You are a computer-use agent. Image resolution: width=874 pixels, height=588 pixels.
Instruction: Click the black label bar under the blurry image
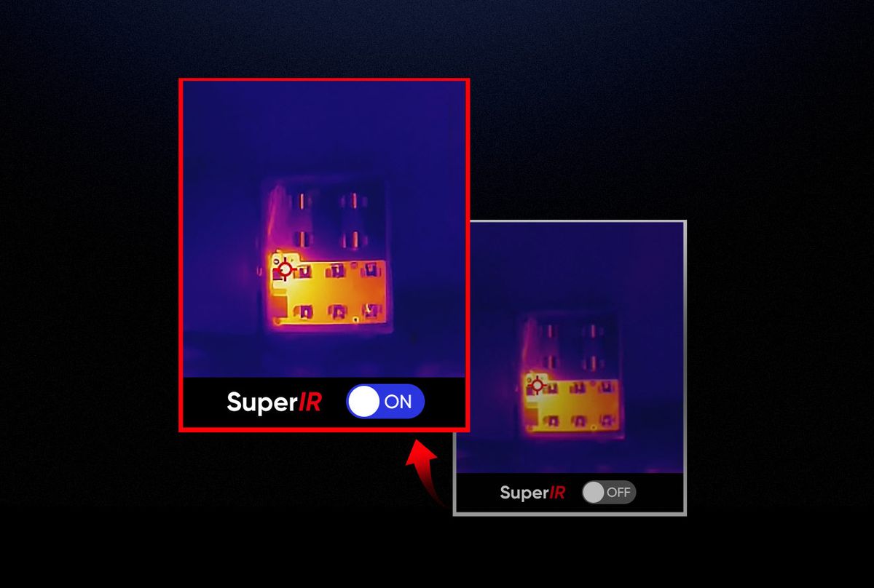click(570, 493)
